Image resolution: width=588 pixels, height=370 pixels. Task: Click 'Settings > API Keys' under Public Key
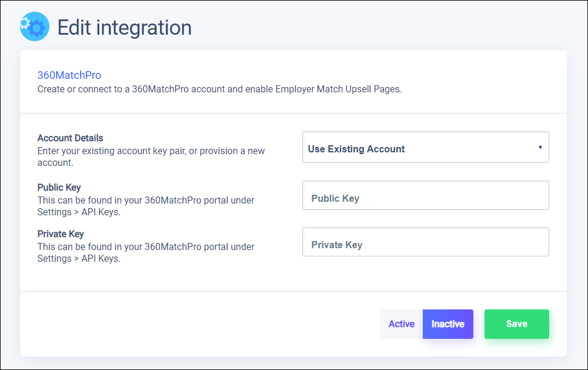79,212
